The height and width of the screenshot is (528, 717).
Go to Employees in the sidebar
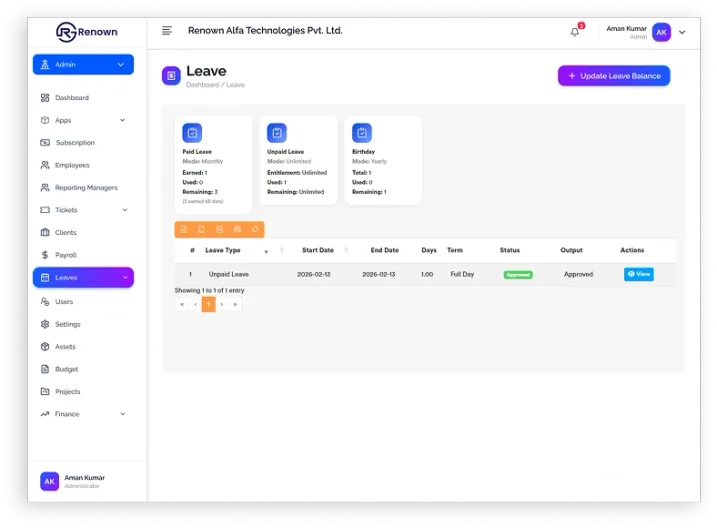tap(72, 165)
